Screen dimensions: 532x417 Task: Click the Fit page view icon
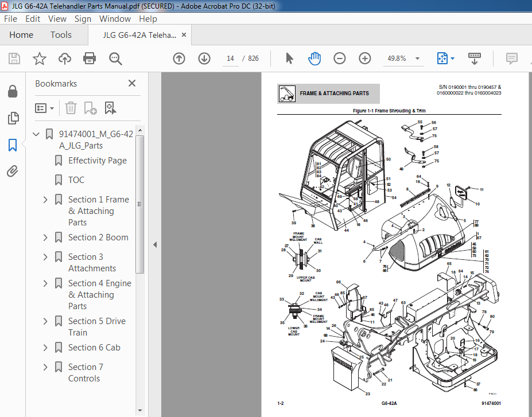click(442, 59)
